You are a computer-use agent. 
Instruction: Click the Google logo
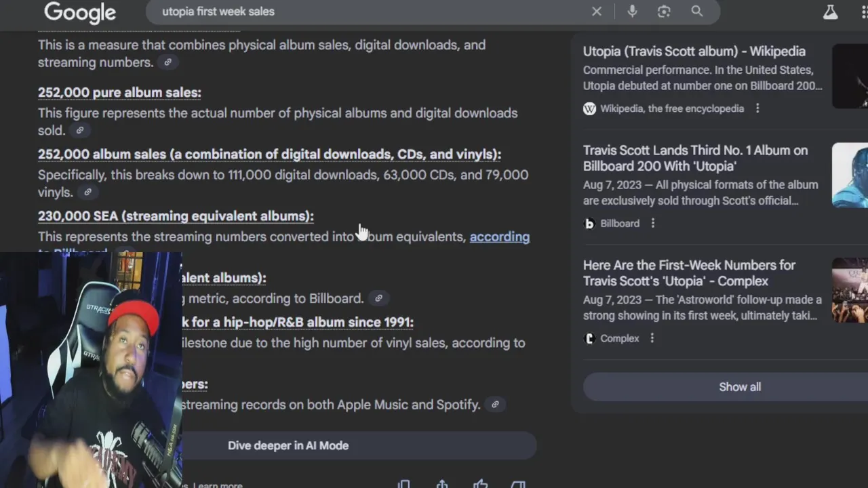[80, 13]
